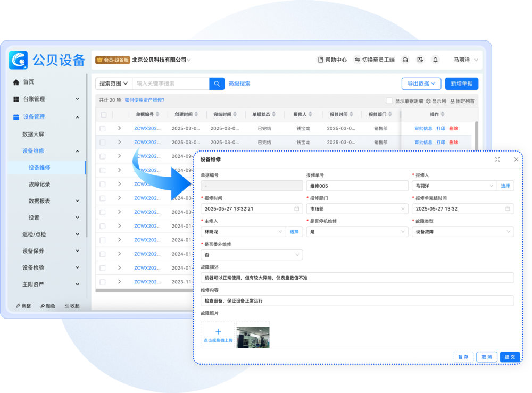Sort by 单据状态 column arrows
The image size is (532, 393).
pyautogui.click(x=274, y=114)
